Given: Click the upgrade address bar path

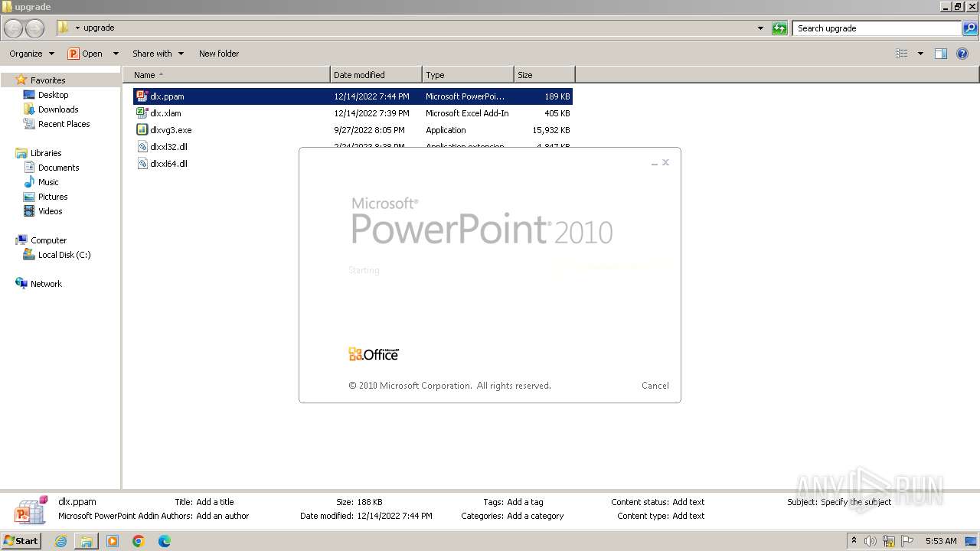Looking at the screenshot, I should click(x=99, y=28).
